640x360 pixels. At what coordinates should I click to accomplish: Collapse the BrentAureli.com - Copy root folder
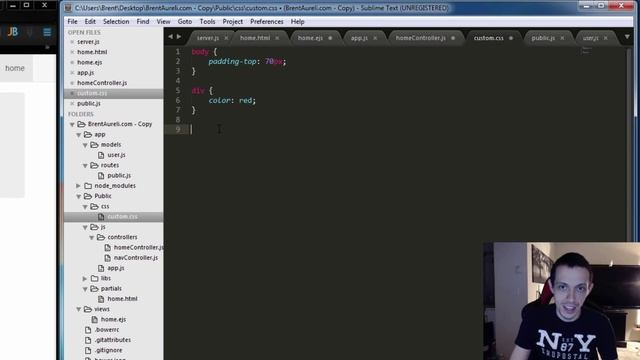72,124
